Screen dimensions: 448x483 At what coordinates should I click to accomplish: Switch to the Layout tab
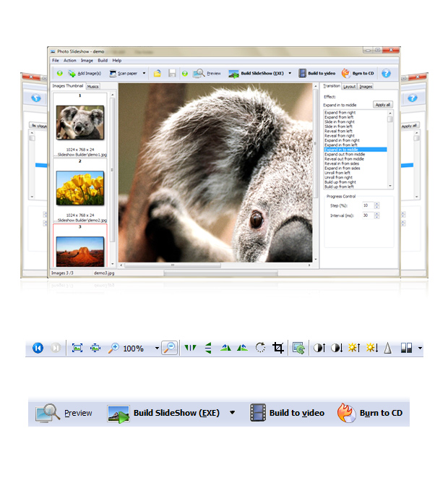click(x=350, y=86)
